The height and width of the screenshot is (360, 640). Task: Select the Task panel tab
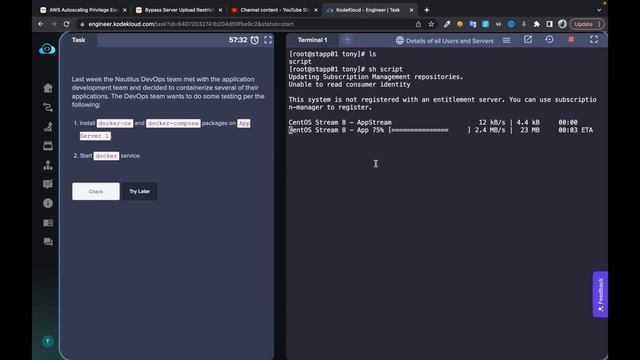point(78,40)
